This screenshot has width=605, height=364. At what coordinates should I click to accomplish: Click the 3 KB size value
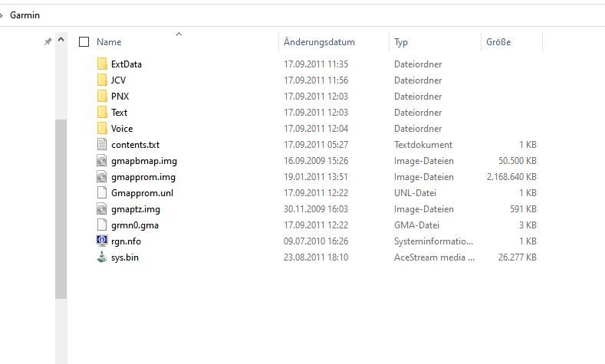click(528, 225)
